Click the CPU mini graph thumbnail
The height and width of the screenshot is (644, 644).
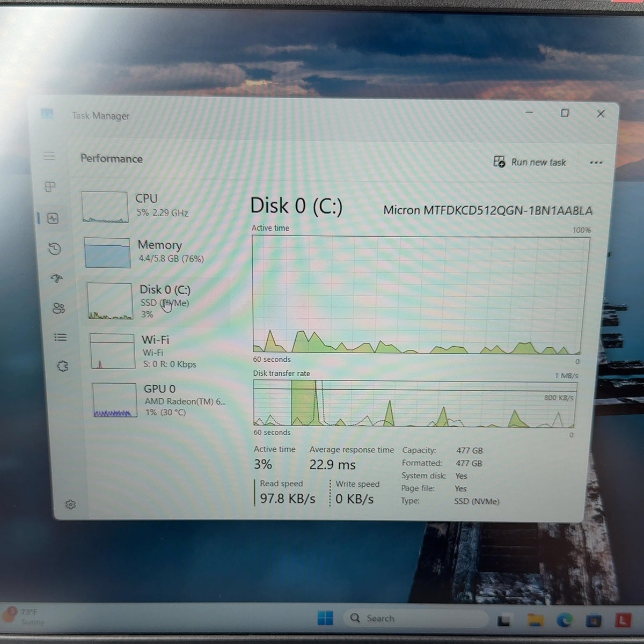pos(105,207)
